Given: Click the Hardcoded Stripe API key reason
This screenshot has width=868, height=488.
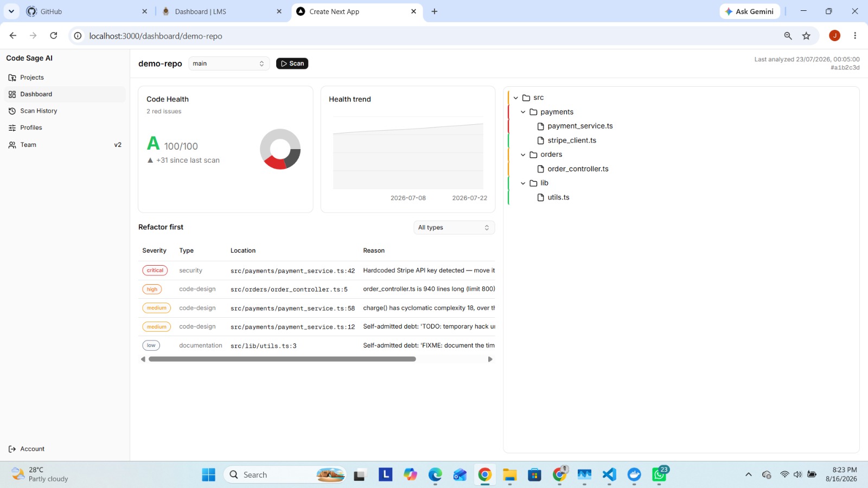Looking at the screenshot, I should [x=429, y=271].
